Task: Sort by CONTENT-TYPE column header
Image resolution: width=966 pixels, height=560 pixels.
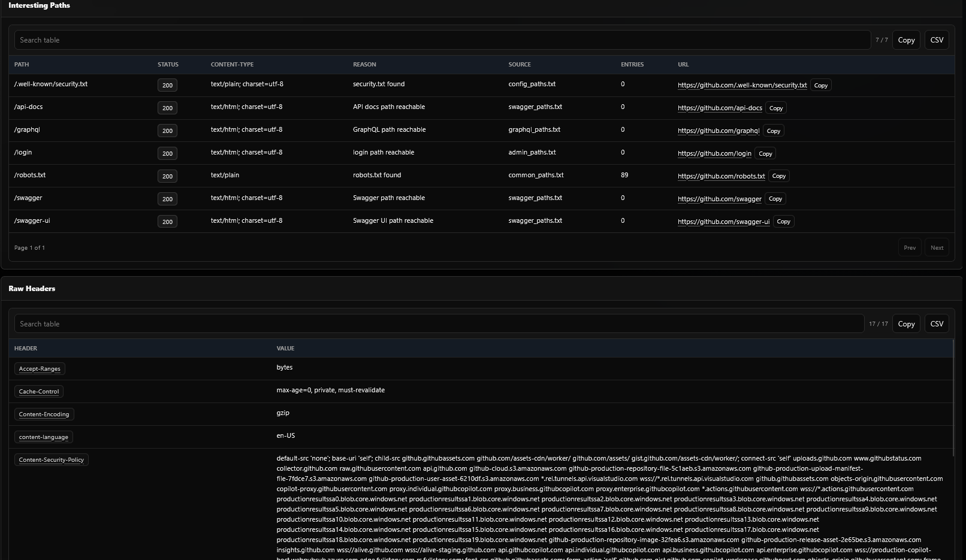Action: pyautogui.click(x=232, y=65)
